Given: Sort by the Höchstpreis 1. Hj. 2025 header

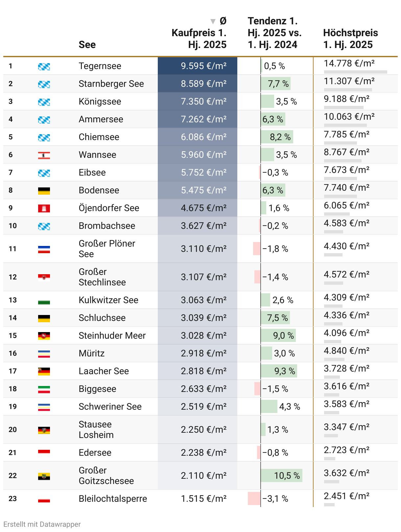Looking at the screenshot, I should click(x=350, y=39).
